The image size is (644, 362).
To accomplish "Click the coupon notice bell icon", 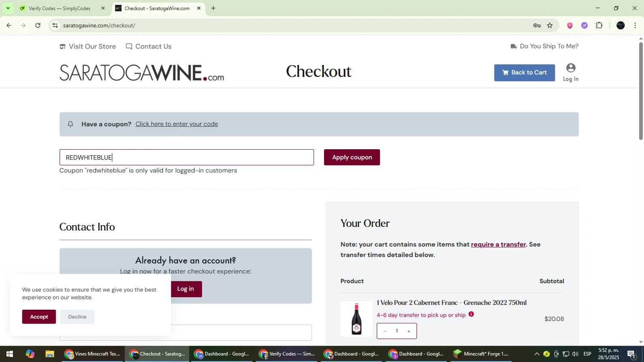I will (x=70, y=124).
